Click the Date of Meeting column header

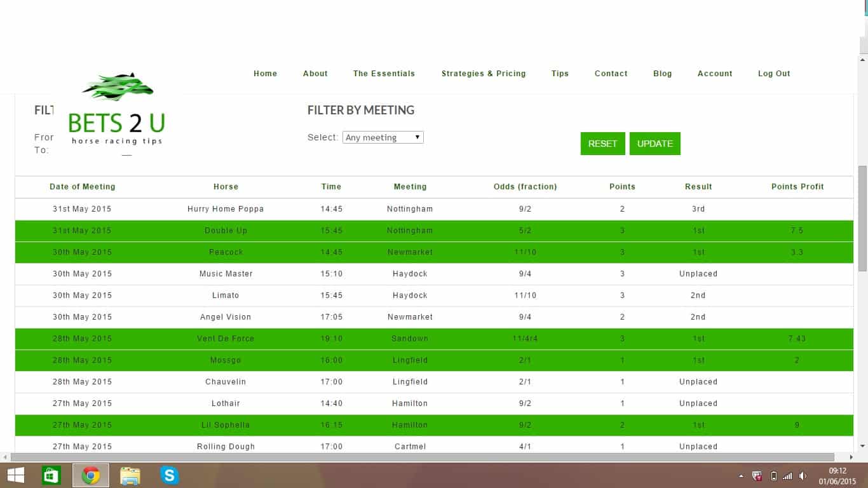point(83,187)
